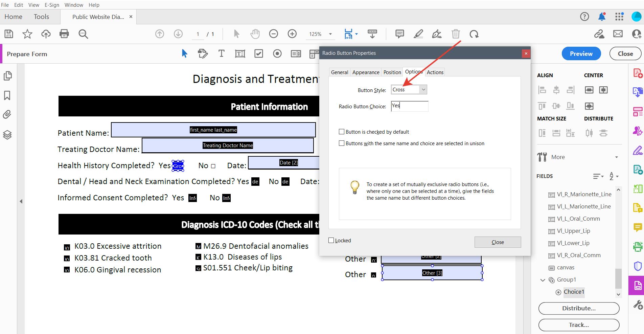The width and height of the screenshot is (644, 334).
Task: Click the blue Preview button
Action: pyautogui.click(x=581, y=54)
